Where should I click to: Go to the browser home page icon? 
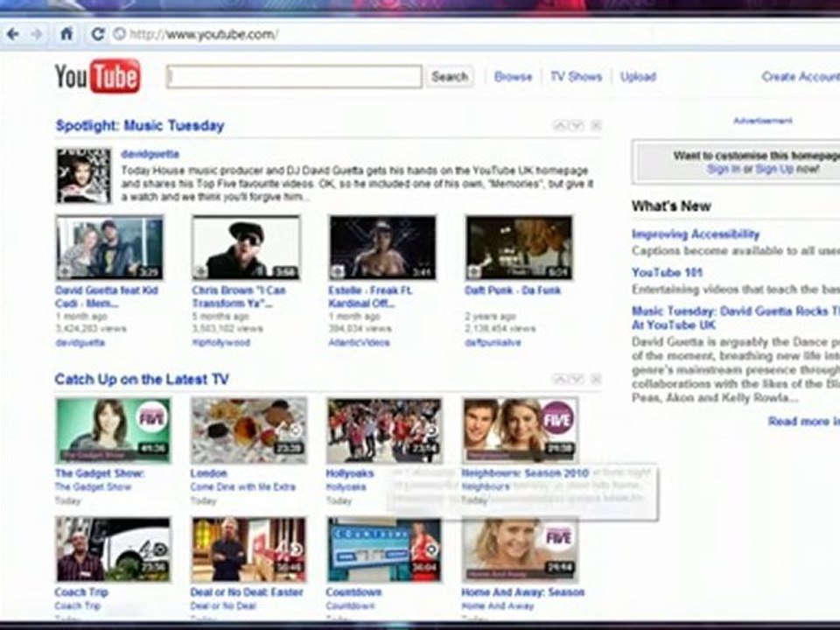pyautogui.click(x=66, y=35)
